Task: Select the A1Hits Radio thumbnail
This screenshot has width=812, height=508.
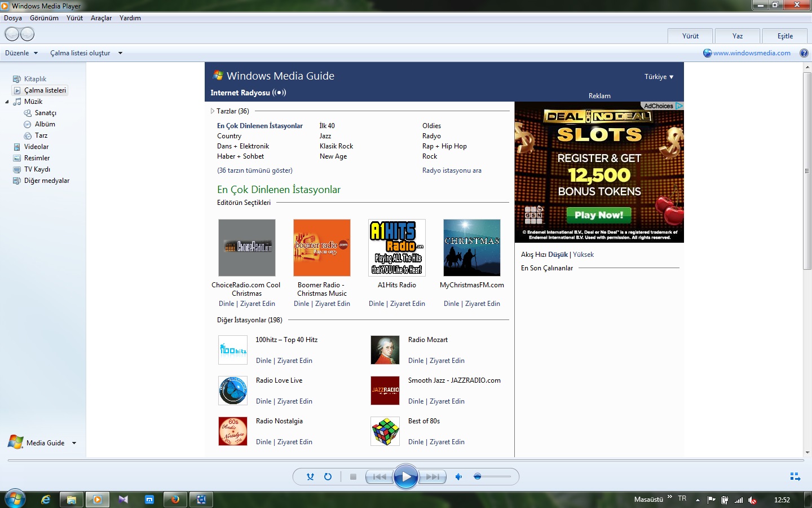Action: point(397,248)
